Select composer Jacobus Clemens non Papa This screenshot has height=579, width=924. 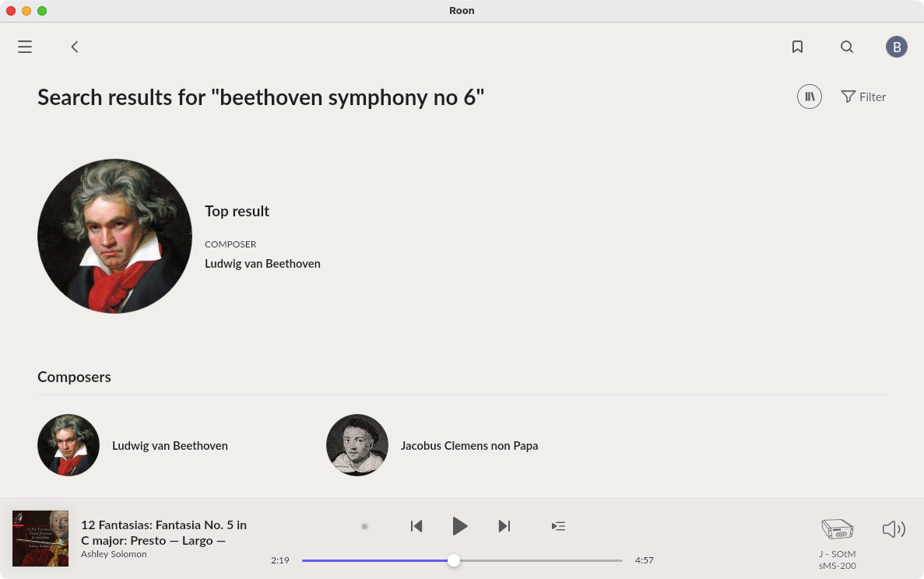(469, 446)
